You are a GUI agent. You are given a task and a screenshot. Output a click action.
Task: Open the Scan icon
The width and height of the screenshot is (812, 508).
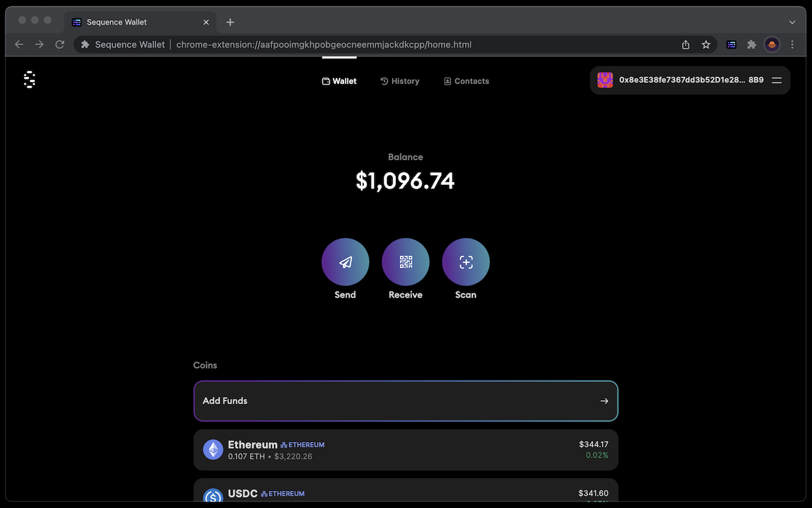pyautogui.click(x=466, y=262)
